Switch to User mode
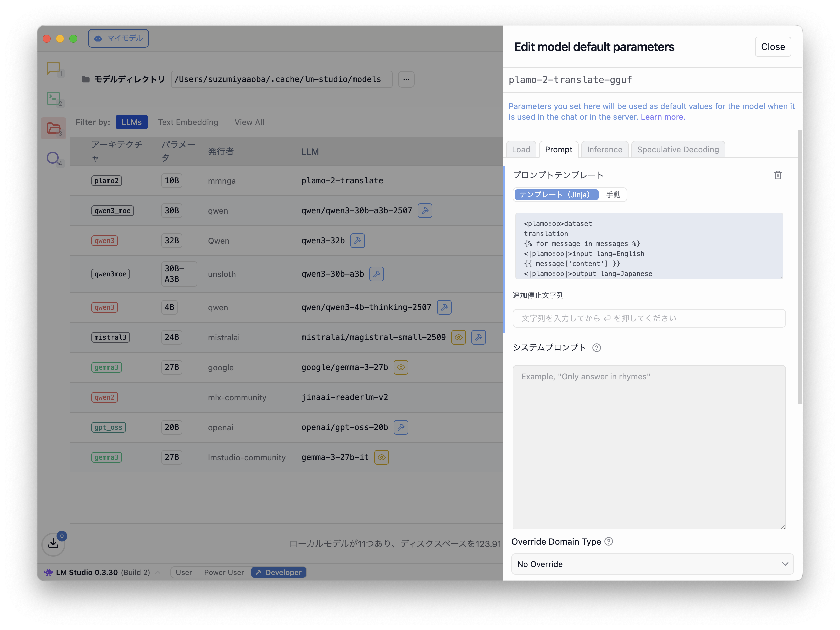 coord(184,572)
